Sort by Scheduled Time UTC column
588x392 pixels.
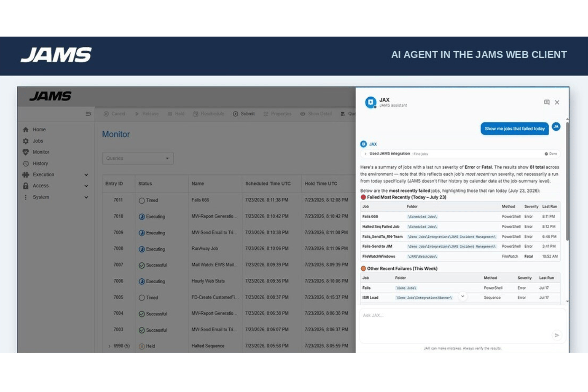pos(268,184)
